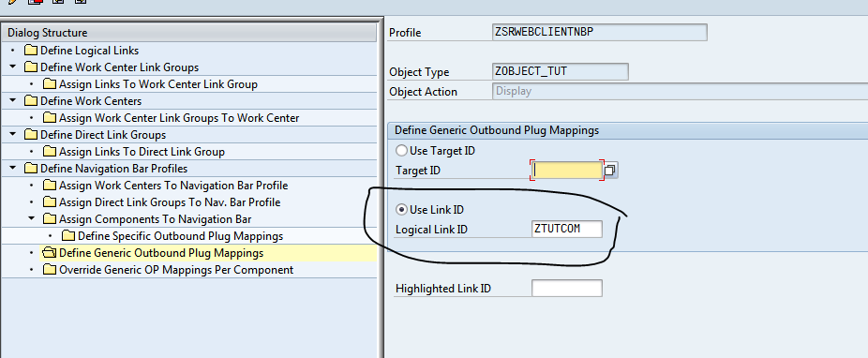Select the Use Link ID radio button
The height and width of the screenshot is (358, 868).
(401, 210)
